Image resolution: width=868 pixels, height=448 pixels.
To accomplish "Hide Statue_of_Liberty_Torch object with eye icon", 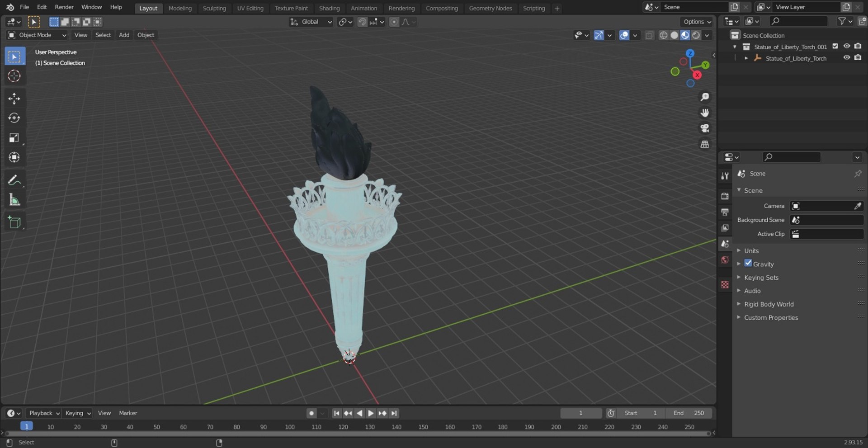I will [846, 58].
